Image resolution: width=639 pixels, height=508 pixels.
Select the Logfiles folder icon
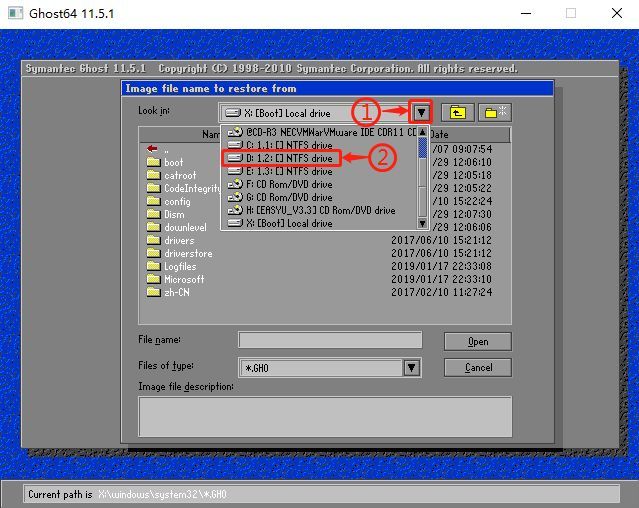click(x=153, y=266)
